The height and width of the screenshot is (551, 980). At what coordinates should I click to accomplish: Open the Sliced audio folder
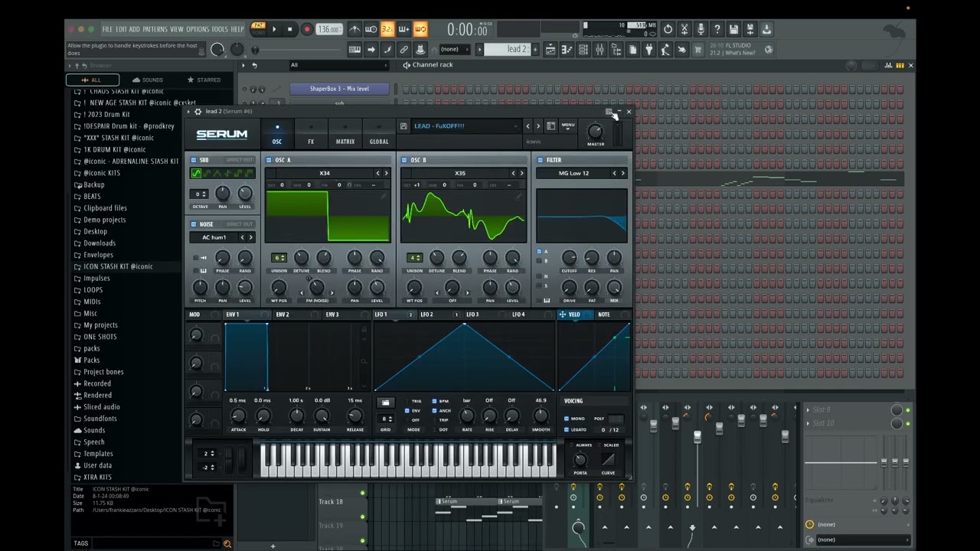(101, 407)
